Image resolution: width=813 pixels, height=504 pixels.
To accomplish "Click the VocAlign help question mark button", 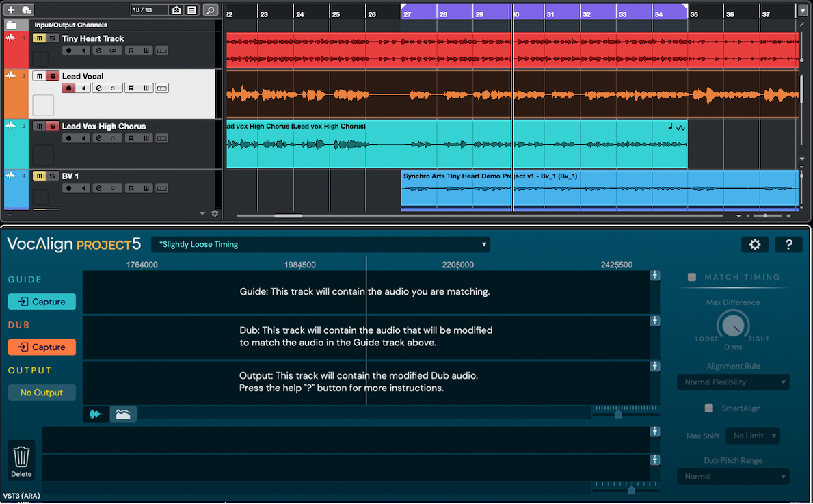I will (x=788, y=245).
